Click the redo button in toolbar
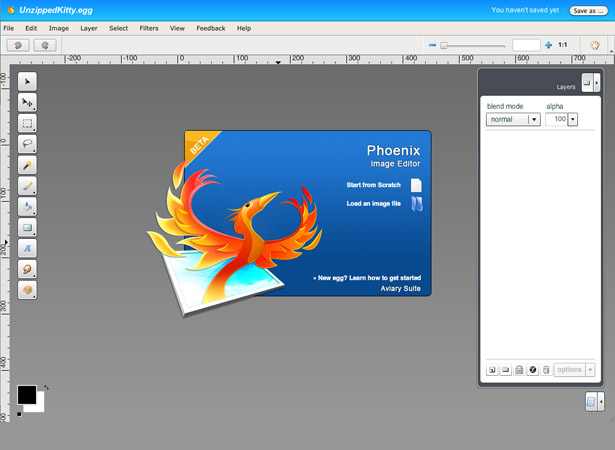The image size is (615, 450). [x=45, y=45]
